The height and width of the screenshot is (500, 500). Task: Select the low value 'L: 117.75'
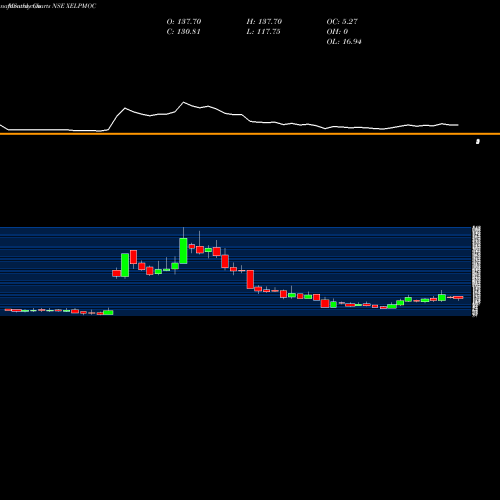click(263, 32)
